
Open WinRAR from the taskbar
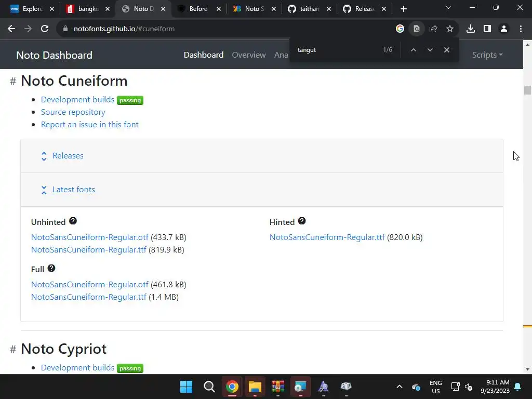[x=277, y=387]
